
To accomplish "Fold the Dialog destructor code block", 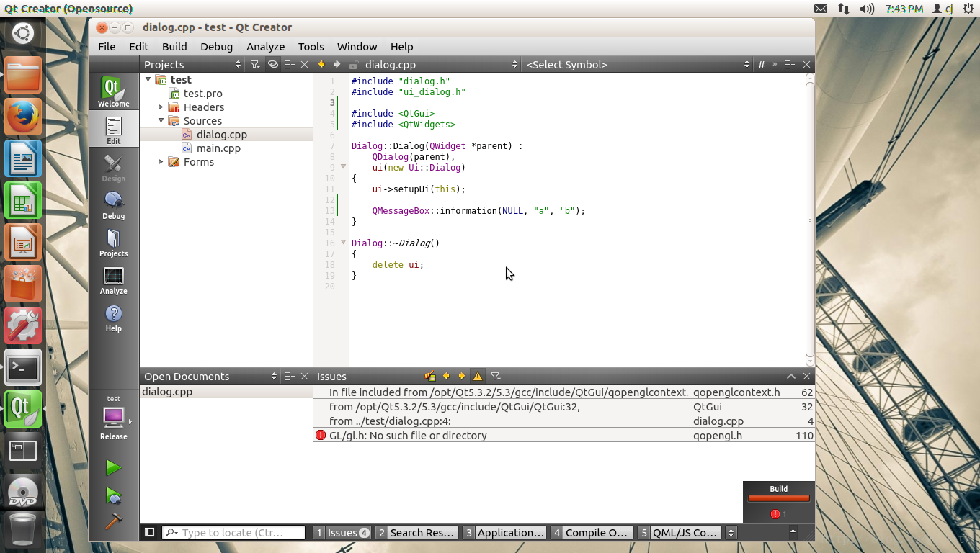I will coord(343,242).
